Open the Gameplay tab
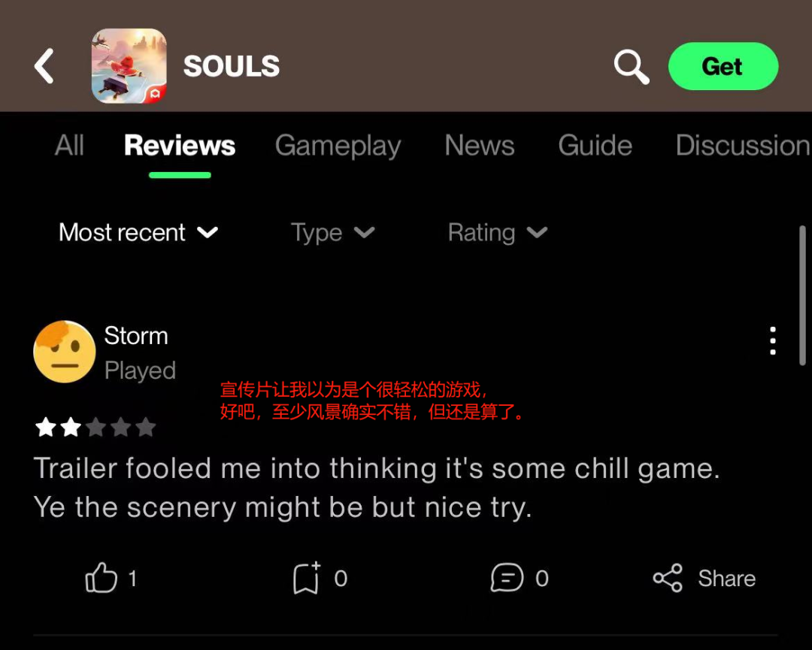The image size is (812, 650). pos(338,147)
